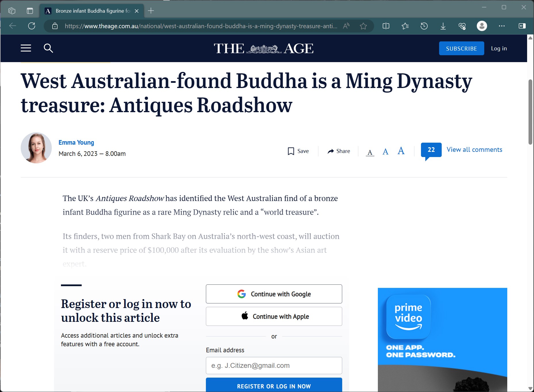Minimize the browser window
Viewport: 534px width, 392px height.
[x=484, y=7]
